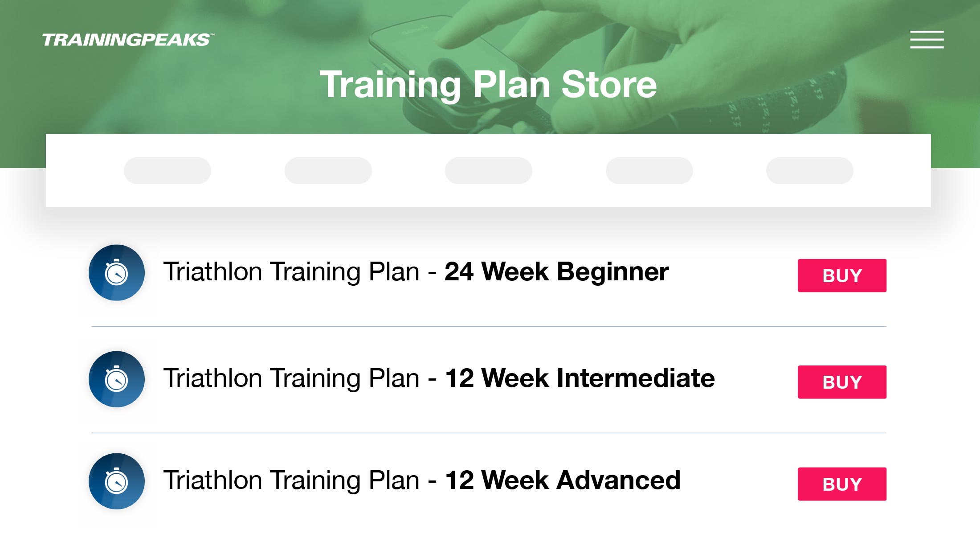Select the TrainingPeaks logo
This screenshot has width=980, height=550.
coord(128,39)
